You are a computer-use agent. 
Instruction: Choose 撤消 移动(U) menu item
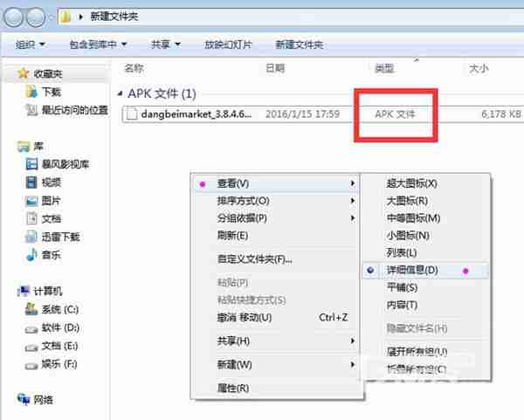[x=276, y=317]
